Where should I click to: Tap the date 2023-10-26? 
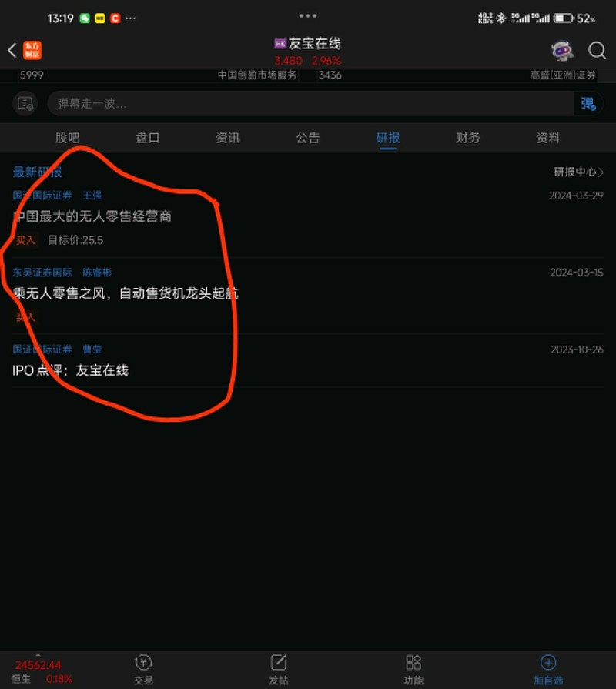click(577, 350)
